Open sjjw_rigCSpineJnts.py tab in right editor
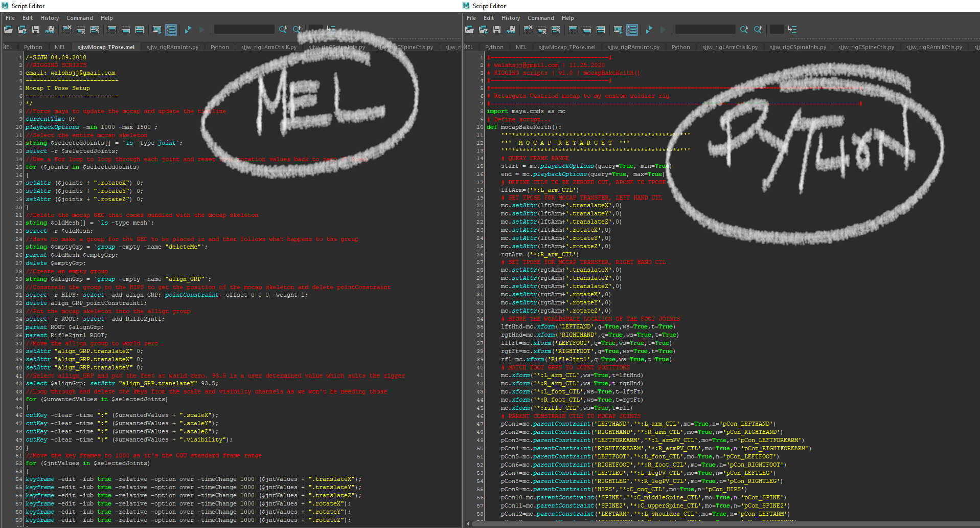This screenshot has height=528, width=980. 798,47
